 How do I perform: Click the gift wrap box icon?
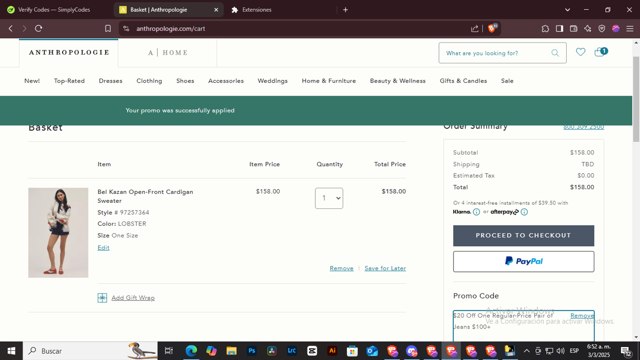[102, 298]
